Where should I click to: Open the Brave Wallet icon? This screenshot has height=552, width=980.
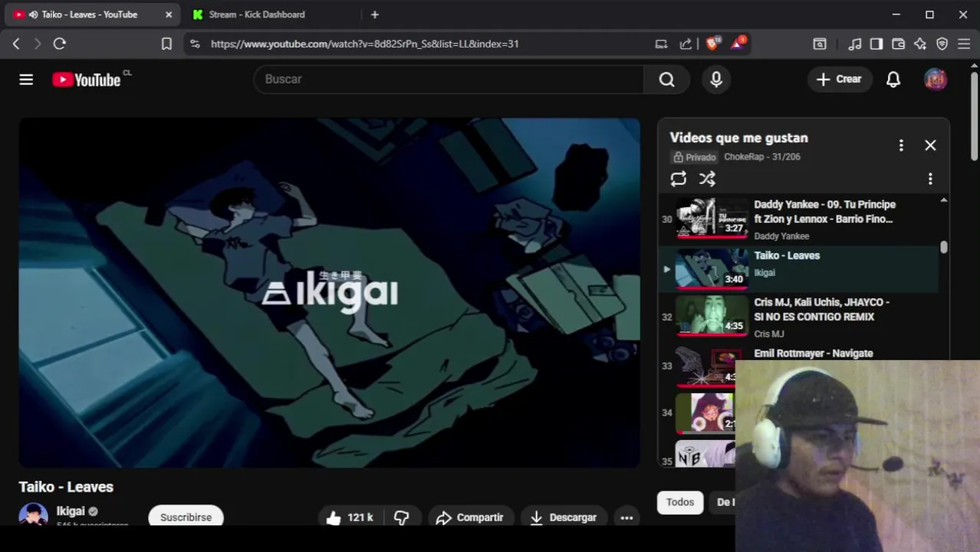tap(898, 44)
